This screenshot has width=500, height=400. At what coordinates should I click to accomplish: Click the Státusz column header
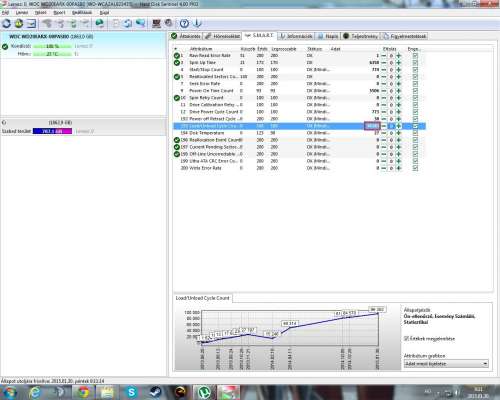coord(315,49)
